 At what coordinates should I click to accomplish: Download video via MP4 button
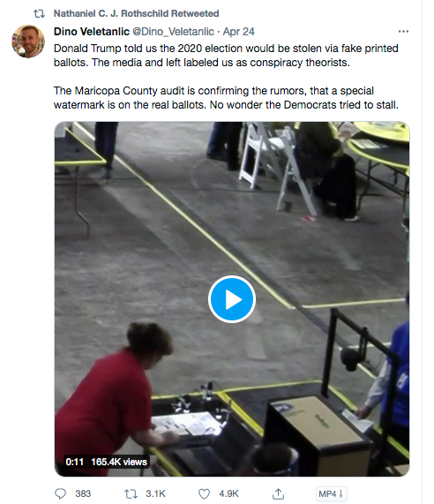pyautogui.click(x=331, y=493)
